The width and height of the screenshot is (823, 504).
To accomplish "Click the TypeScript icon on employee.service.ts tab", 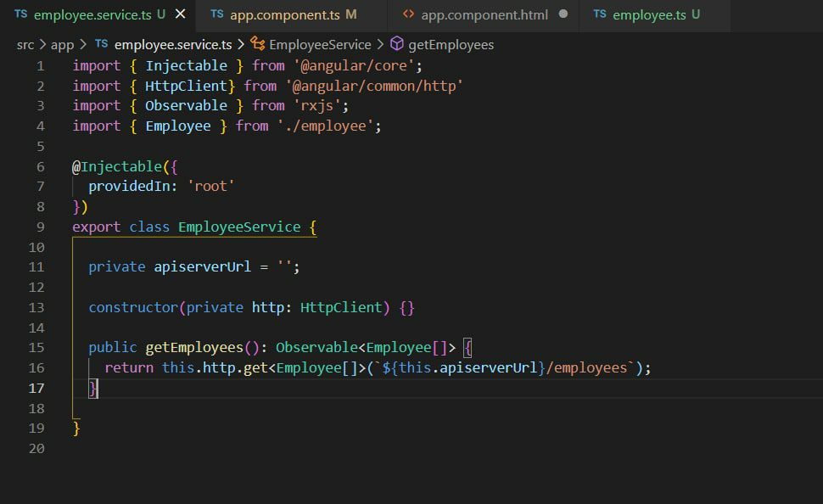I will point(21,14).
